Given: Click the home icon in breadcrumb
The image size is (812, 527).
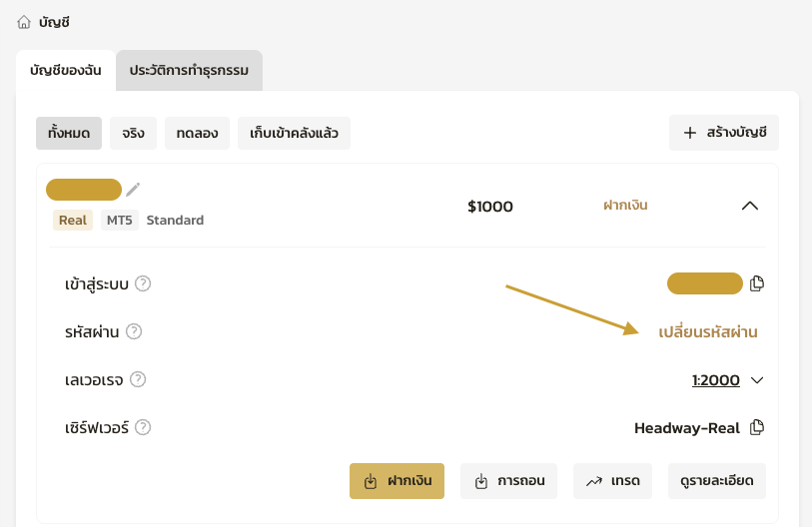Looking at the screenshot, I should pos(24,22).
